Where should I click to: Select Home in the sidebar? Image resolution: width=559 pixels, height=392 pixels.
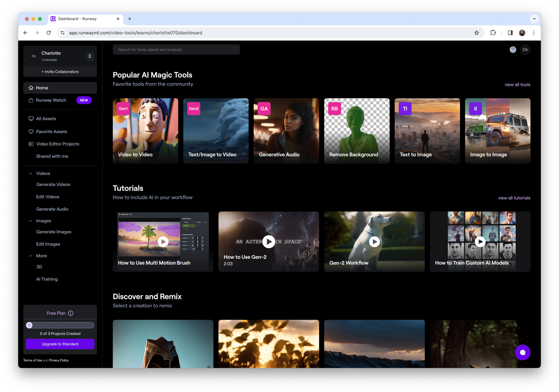coord(60,88)
